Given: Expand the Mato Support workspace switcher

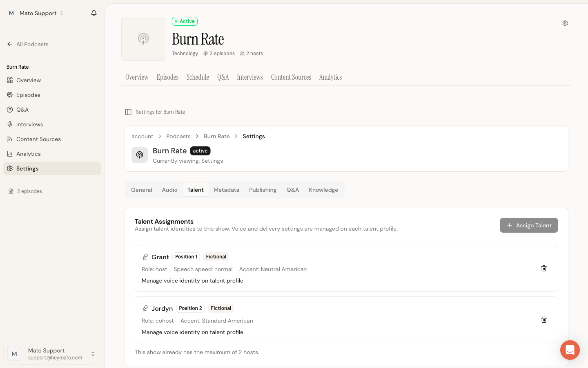Looking at the screenshot, I should pyautogui.click(x=36, y=13).
